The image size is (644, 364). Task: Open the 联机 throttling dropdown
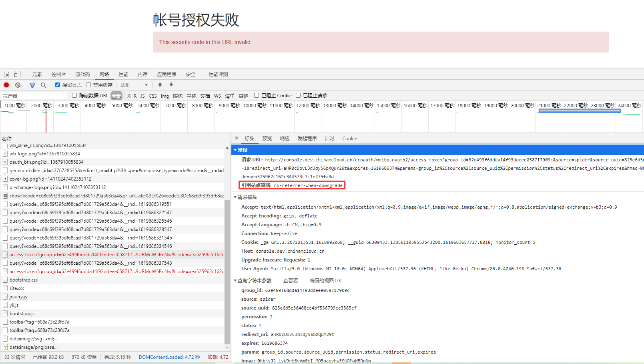(134, 85)
